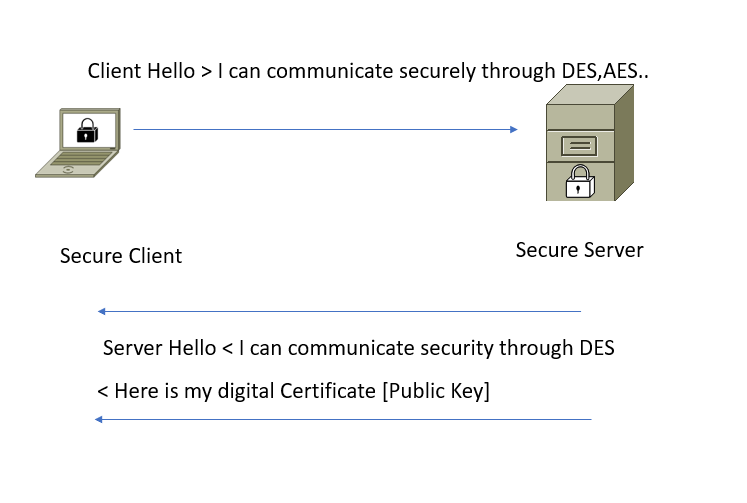Click the laptop touchpad
This screenshot has width=747, height=503.
tap(68, 170)
